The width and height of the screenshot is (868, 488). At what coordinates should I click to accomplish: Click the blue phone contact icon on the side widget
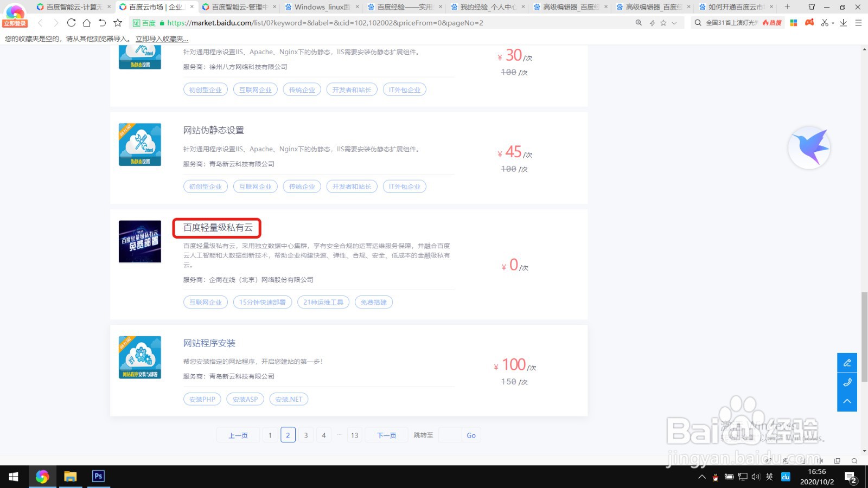(x=847, y=382)
